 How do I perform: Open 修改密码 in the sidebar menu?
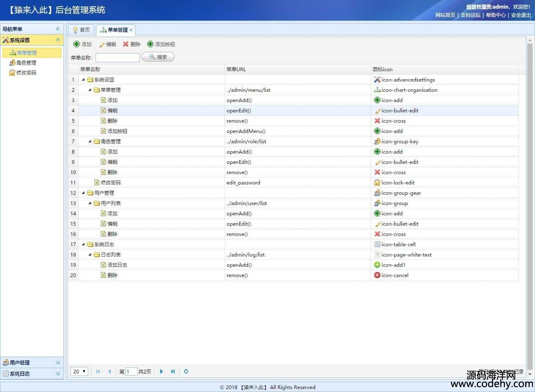tap(26, 73)
